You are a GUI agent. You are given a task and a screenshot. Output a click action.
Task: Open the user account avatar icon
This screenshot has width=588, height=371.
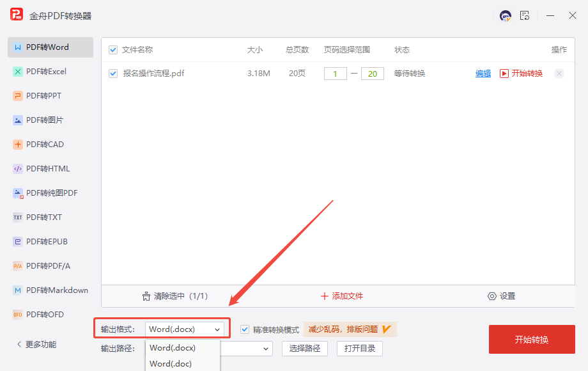click(x=505, y=16)
